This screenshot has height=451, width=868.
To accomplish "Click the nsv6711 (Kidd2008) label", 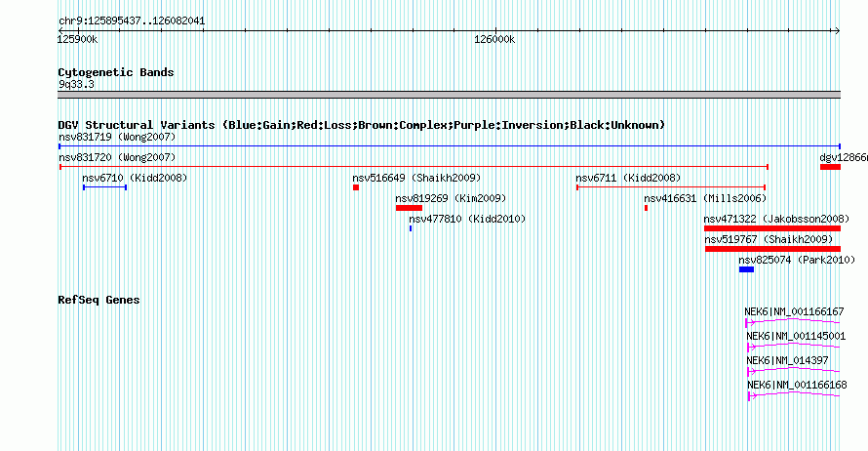I will (x=628, y=178).
